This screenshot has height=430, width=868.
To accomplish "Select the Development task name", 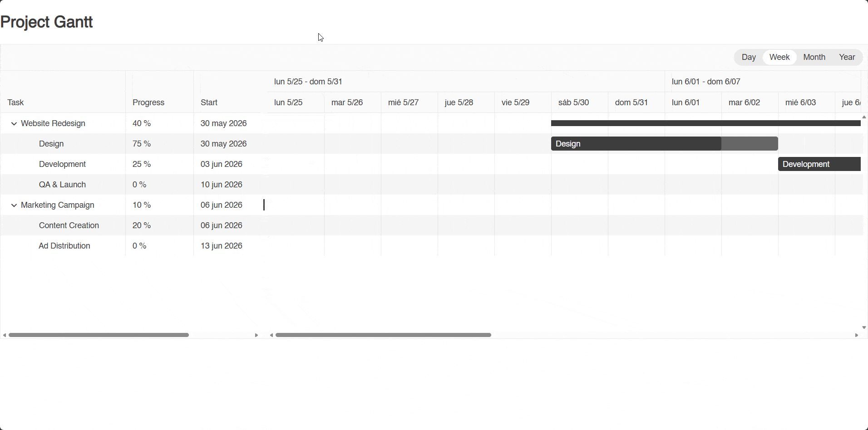I will point(62,164).
